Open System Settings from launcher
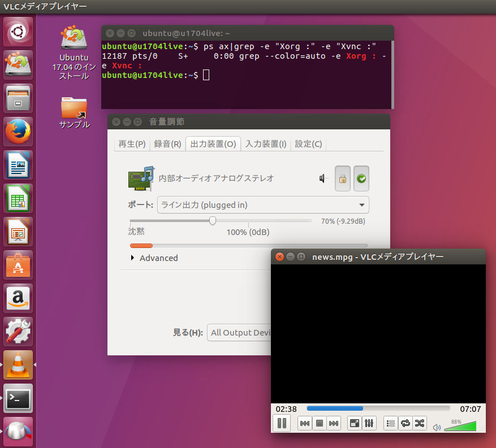The height and width of the screenshot is (448, 496). [x=18, y=332]
